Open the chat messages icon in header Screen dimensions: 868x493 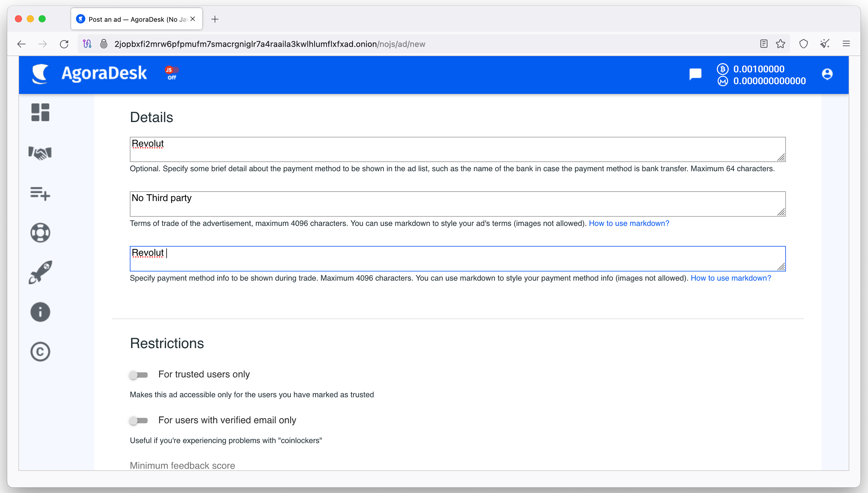[x=695, y=74]
